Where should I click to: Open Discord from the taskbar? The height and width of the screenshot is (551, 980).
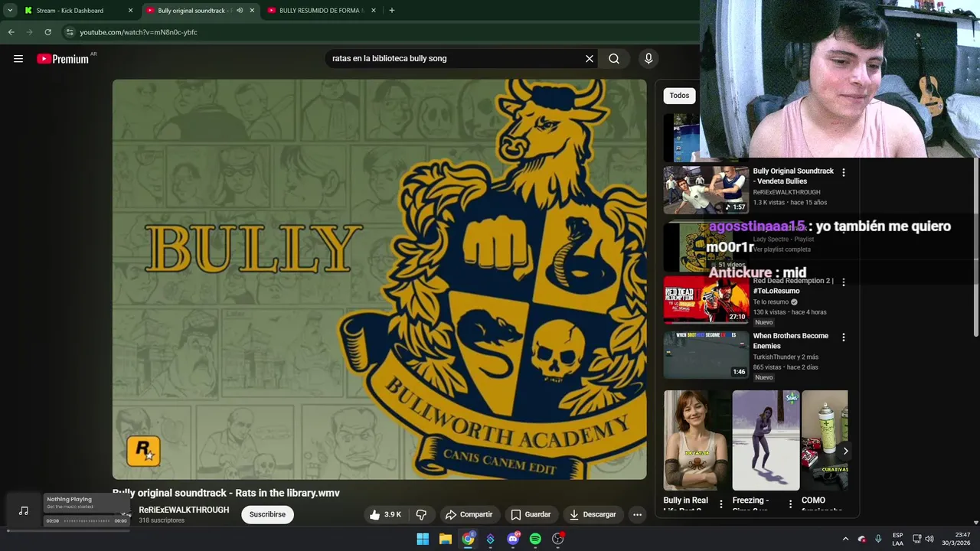(x=513, y=539)
